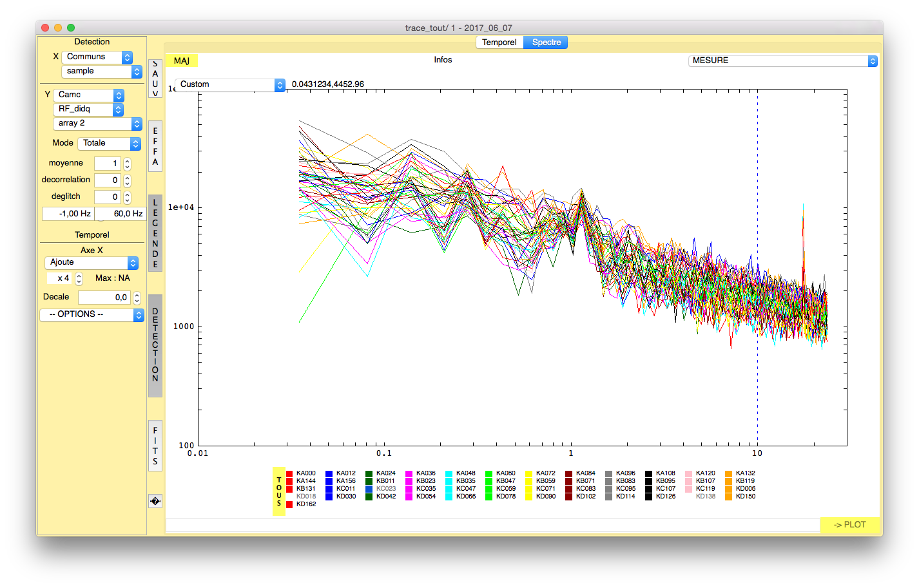Click the vertical SAUV save button
Image resolution: width=919 pixels, height=588 pixels.
[155, 79]
